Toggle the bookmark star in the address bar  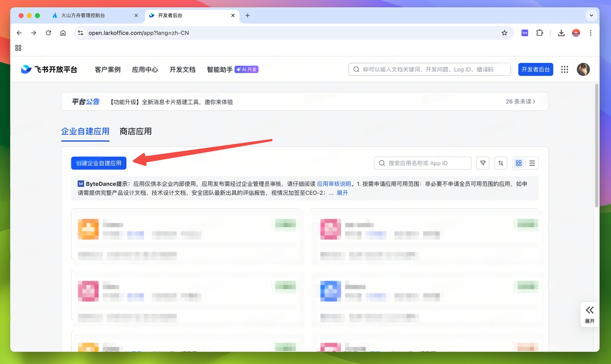[x=505, y=33]
